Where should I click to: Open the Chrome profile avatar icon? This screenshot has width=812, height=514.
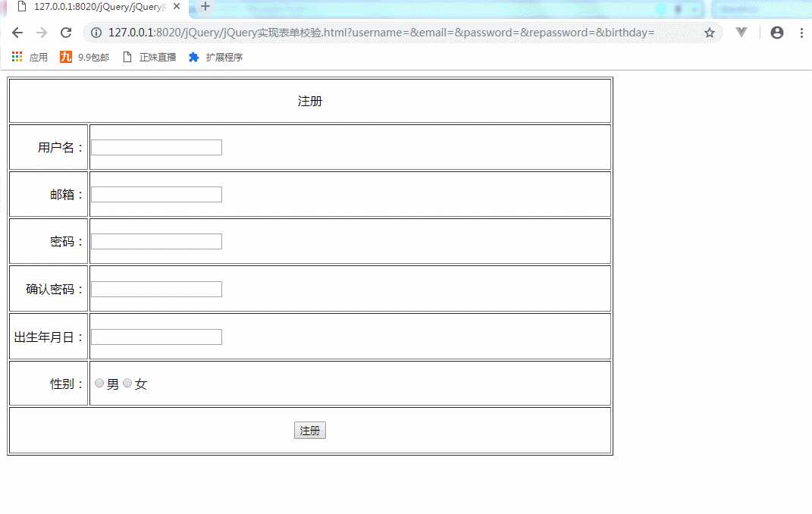pos(776,33)
